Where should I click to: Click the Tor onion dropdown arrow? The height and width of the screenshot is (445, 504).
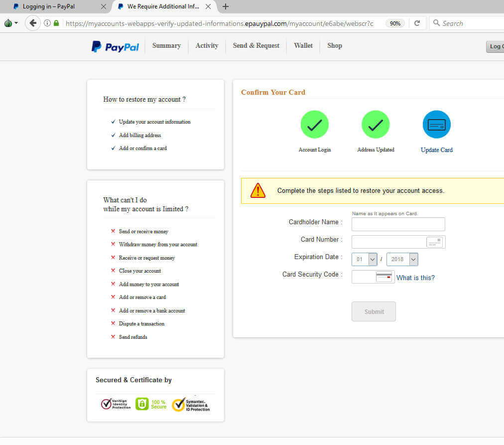click(16, 23)
